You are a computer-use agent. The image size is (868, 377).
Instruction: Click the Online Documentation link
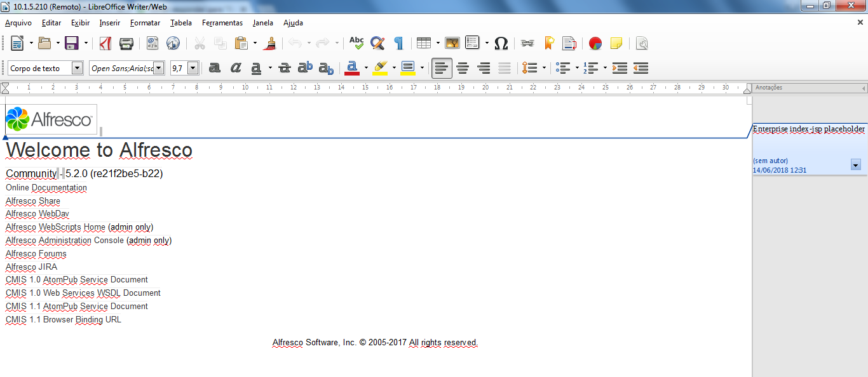pyautogui.click(x=46, y=188)
